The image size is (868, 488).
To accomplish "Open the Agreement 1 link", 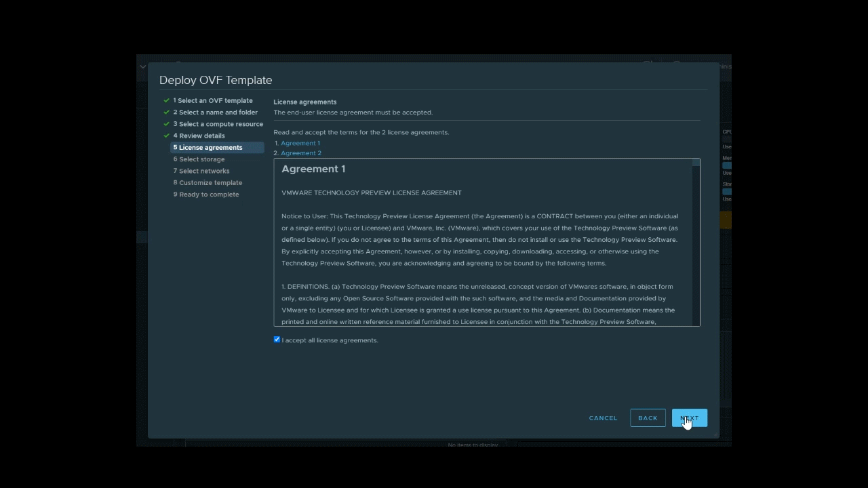I will tap(300, 143).
